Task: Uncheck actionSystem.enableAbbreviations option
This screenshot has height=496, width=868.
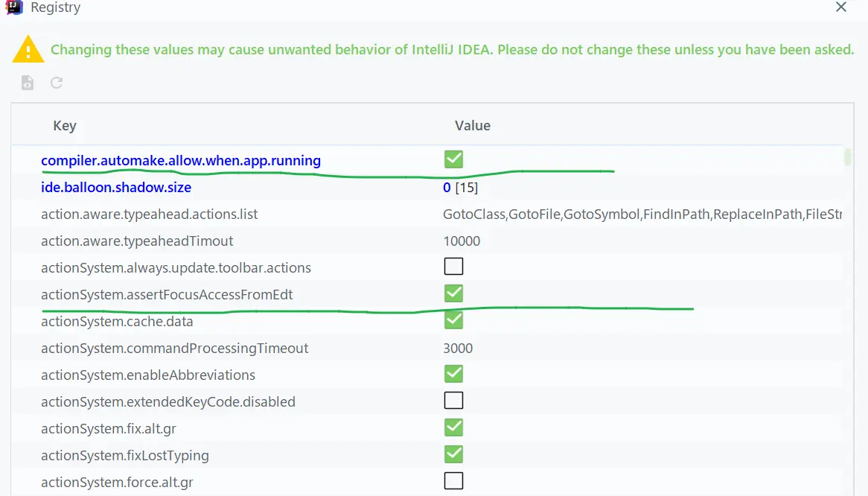Action: click(453, 374)
